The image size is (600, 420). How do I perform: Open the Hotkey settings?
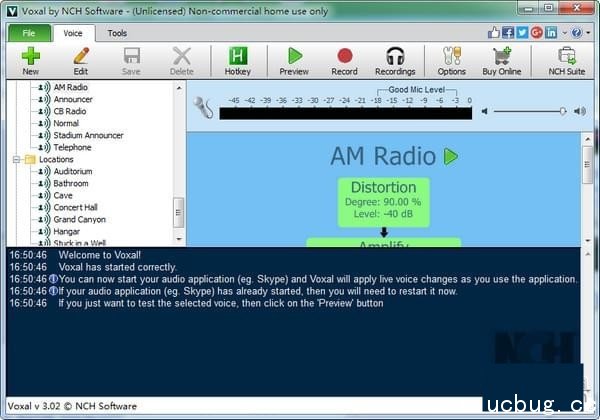(x=238, y=58)
